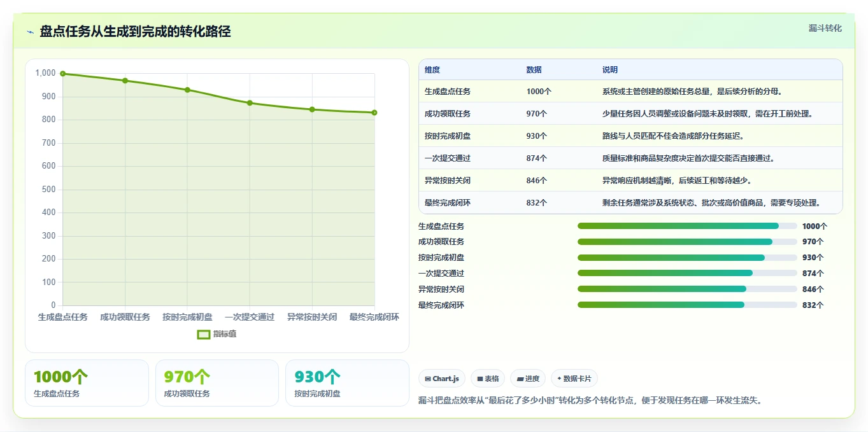Click the 表格 tag chip

point(488,379)
